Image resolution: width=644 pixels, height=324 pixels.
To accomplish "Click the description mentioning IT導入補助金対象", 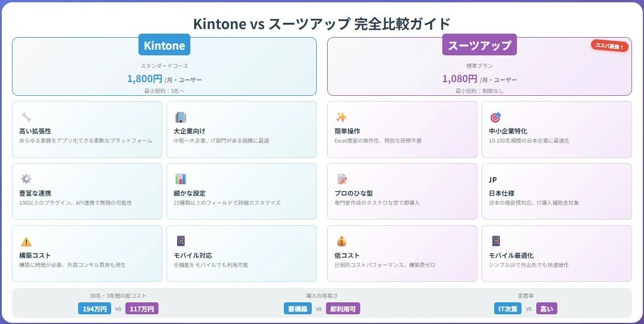I will (x=533, y=202).
